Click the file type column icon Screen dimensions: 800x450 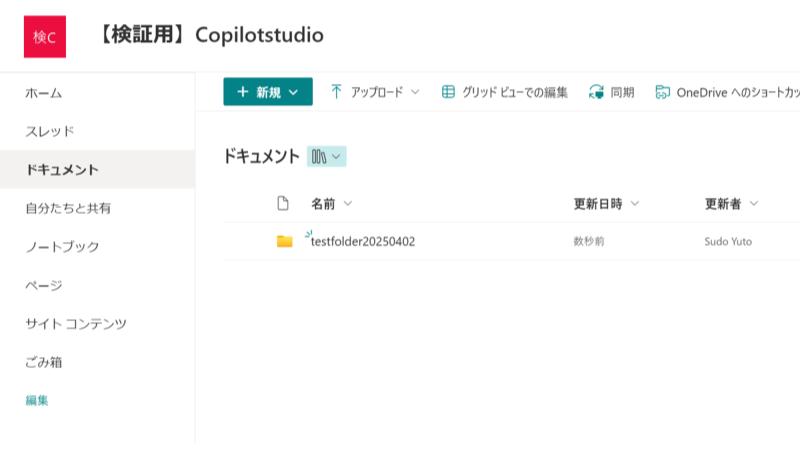[x=283, y=204]
